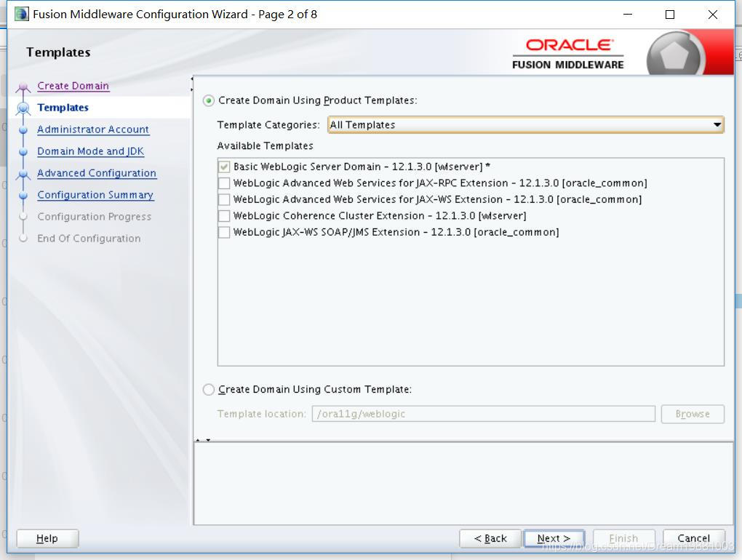Click the Available Templates label
Screen dimensions: 742x560
tap(265, 145)
